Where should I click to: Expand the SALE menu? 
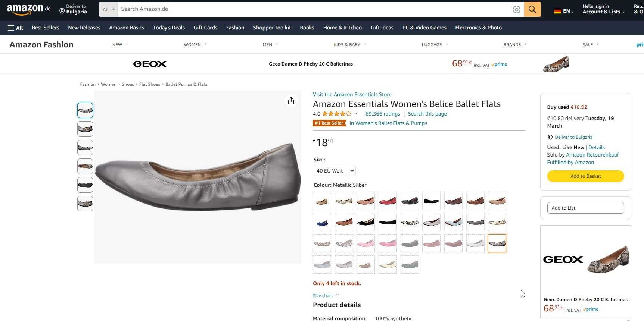tap(591, 45)
